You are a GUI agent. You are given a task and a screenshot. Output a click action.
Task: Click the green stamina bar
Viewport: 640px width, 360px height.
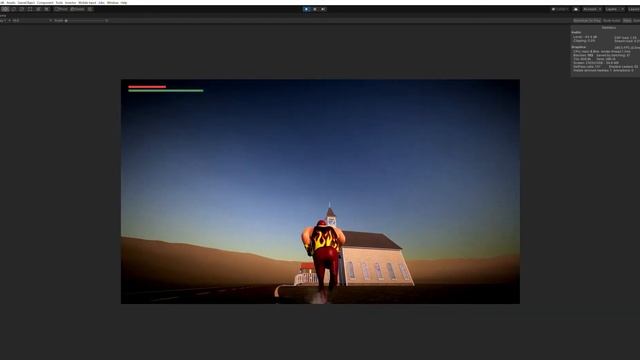[x=166, y=91]
